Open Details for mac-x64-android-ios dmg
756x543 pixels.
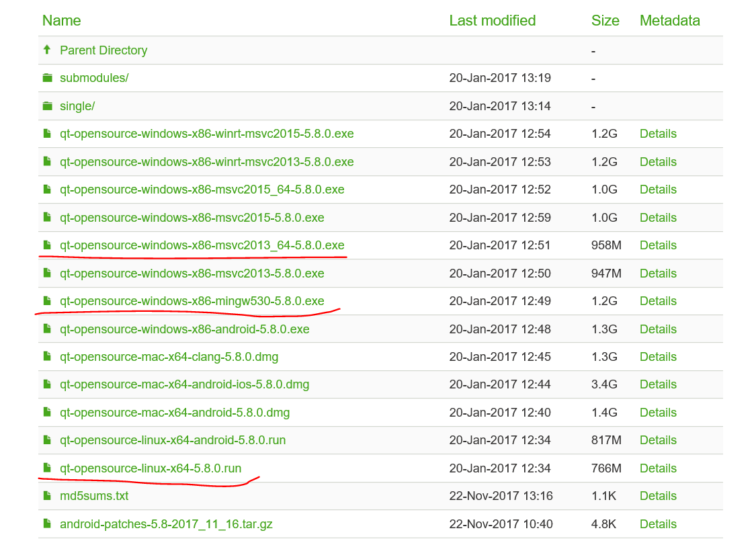click(x=658, y=384)
